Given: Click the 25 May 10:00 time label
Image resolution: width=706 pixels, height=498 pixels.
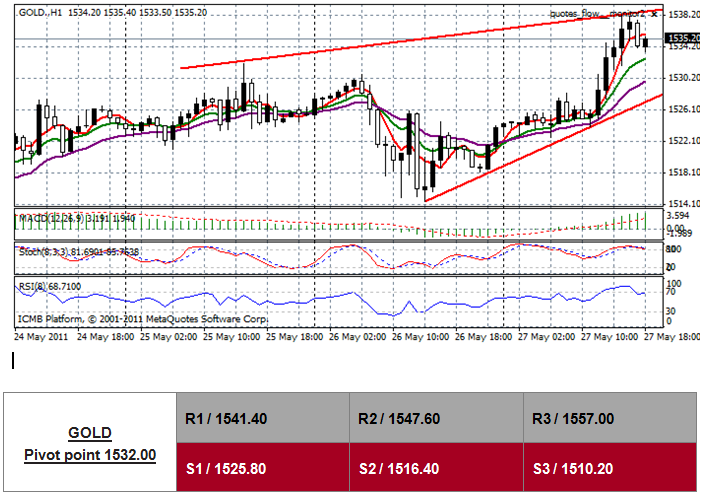Looking at the screenshot, I should point(231,337).
